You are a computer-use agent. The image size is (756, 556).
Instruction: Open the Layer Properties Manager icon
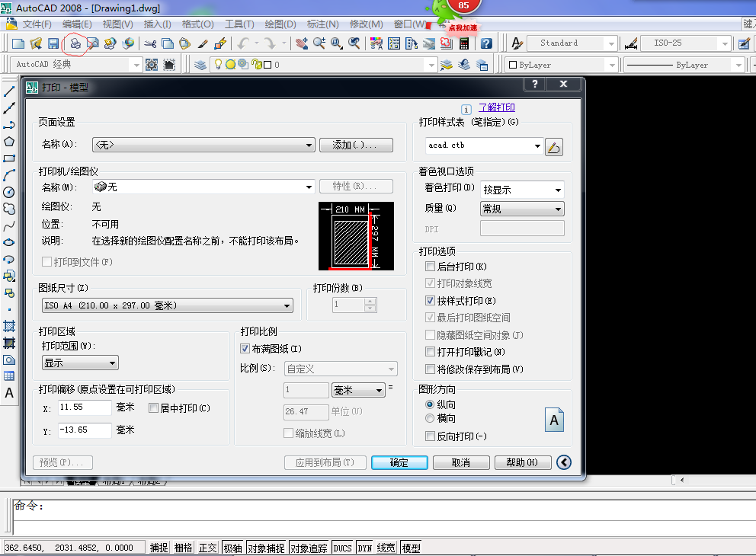200,65
